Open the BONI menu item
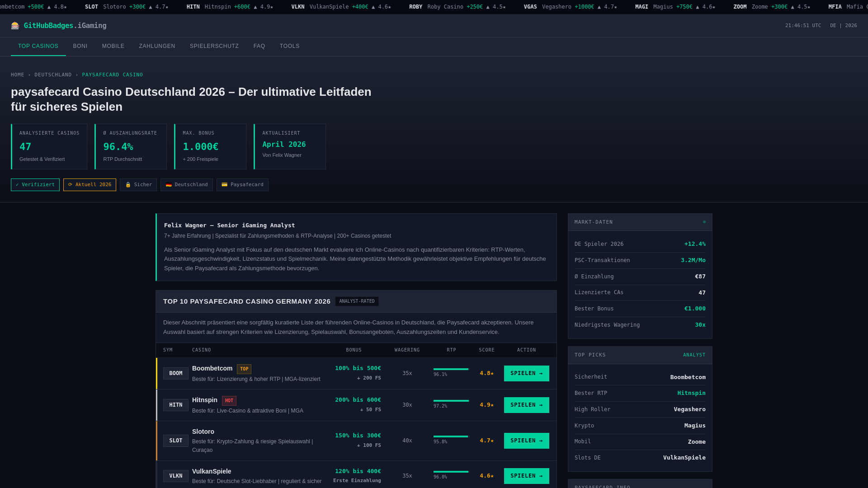 tap(80, 46)
